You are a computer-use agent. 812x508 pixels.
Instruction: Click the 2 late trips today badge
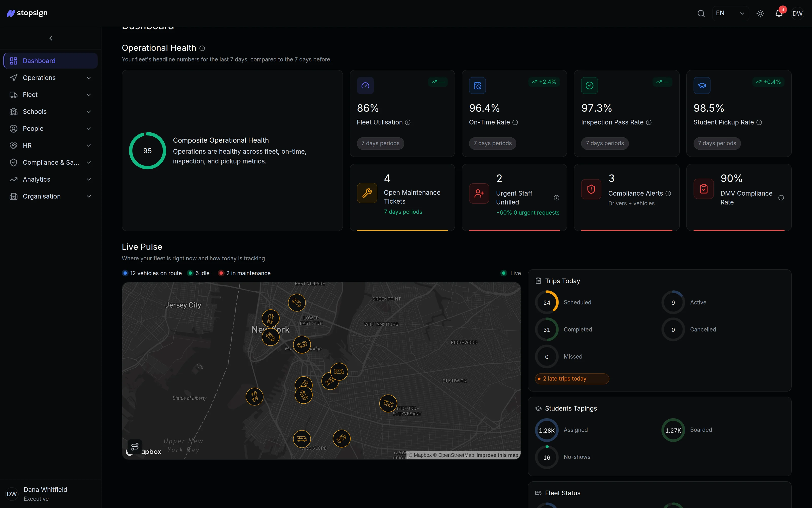pos(572,379)
